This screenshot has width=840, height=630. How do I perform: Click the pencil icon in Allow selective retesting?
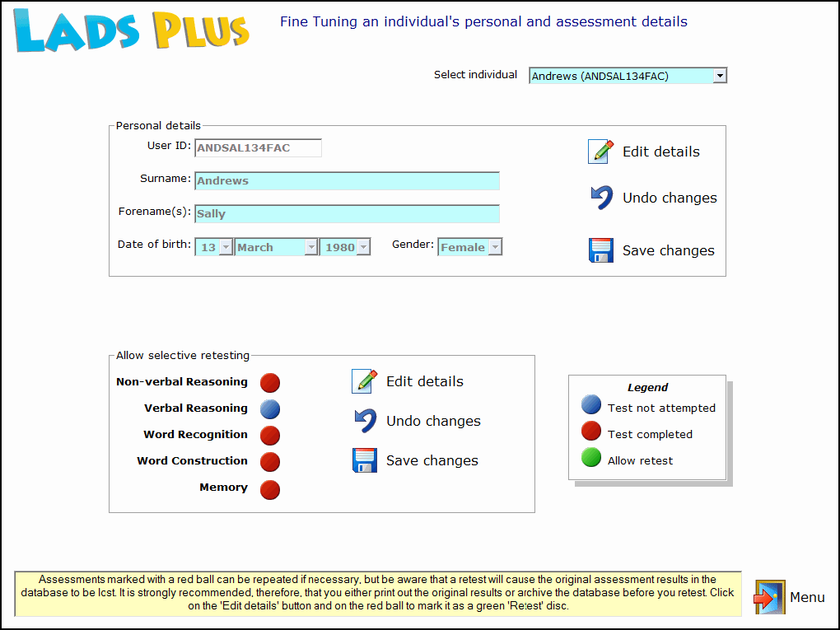pos(364,381)
